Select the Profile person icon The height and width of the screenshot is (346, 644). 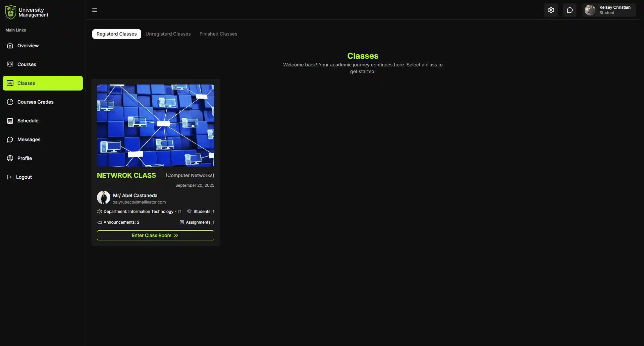pos(10,158)
